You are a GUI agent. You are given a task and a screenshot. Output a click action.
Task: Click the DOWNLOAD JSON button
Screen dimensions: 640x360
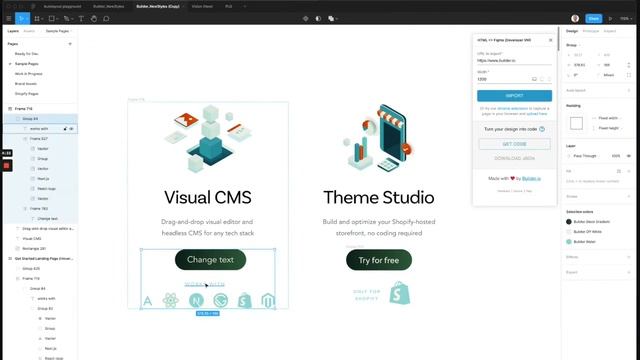pos(514,158)
